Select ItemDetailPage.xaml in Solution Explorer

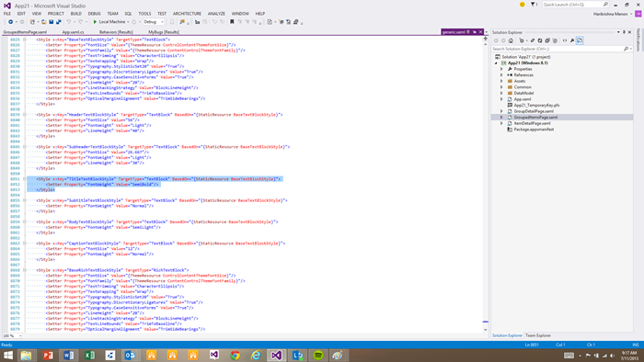click(532, 123)
